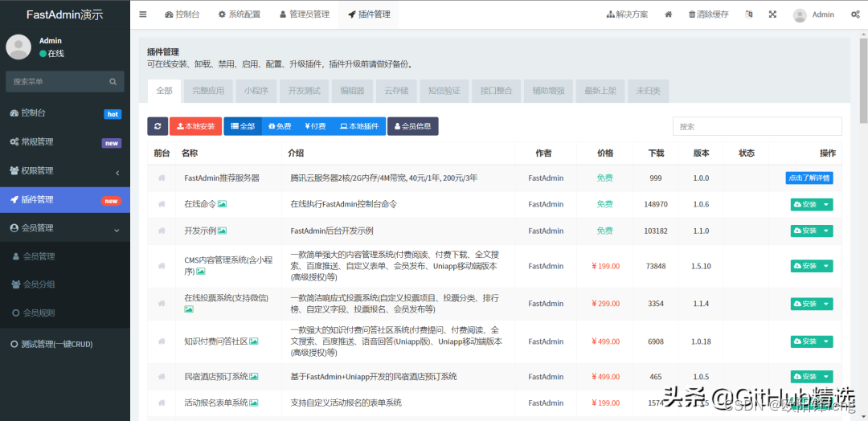Filter plugins by 付费
The width and height of the screenshot is (868, 421).
click(315, 126)
